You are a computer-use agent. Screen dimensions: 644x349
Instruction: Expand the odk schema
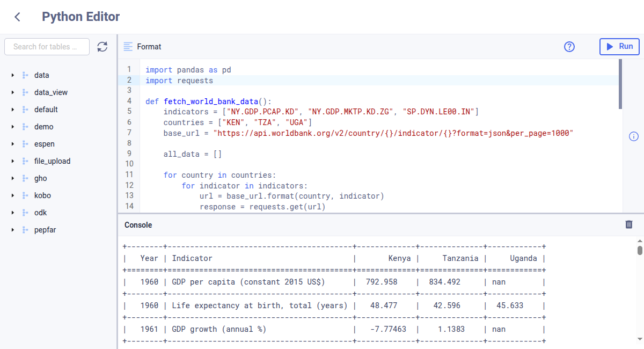point(12,212)
